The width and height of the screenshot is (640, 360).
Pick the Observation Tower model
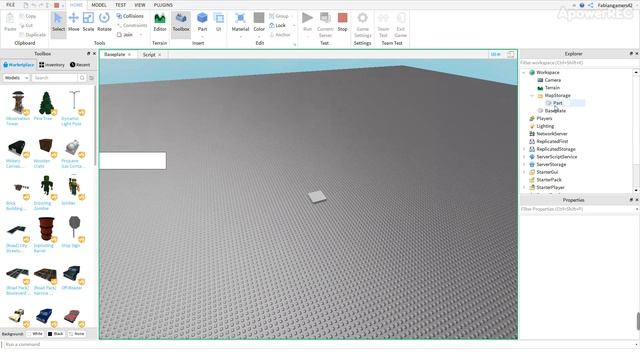18,107
